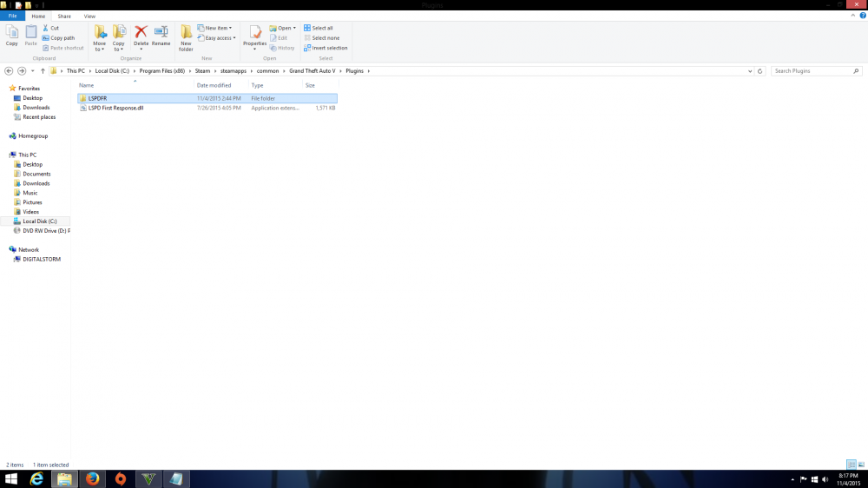Click the Edit ribbon button
Screen dimensions: 868x488
279,37
